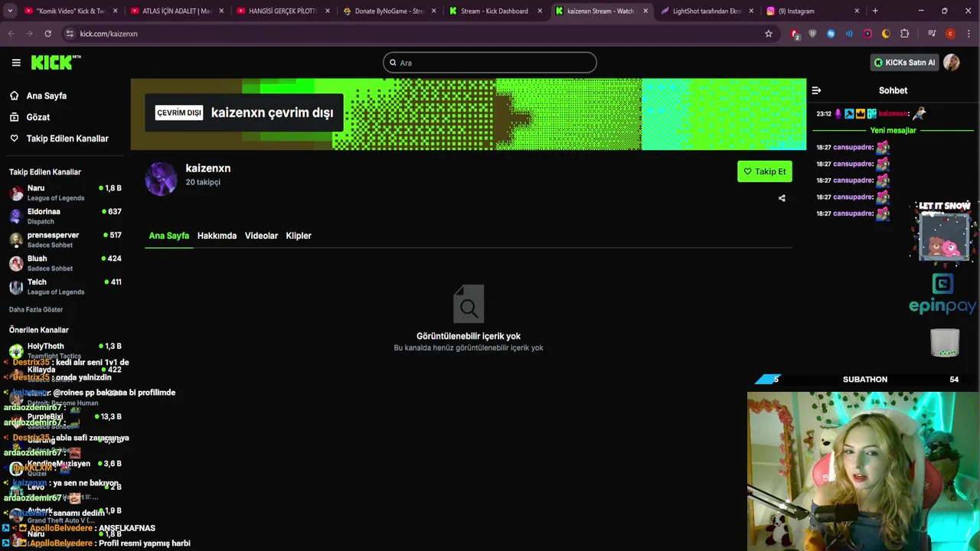Screen dimensions: 980x551
Task: Switch to the Hakkımda tab
Action: (217, 236)
